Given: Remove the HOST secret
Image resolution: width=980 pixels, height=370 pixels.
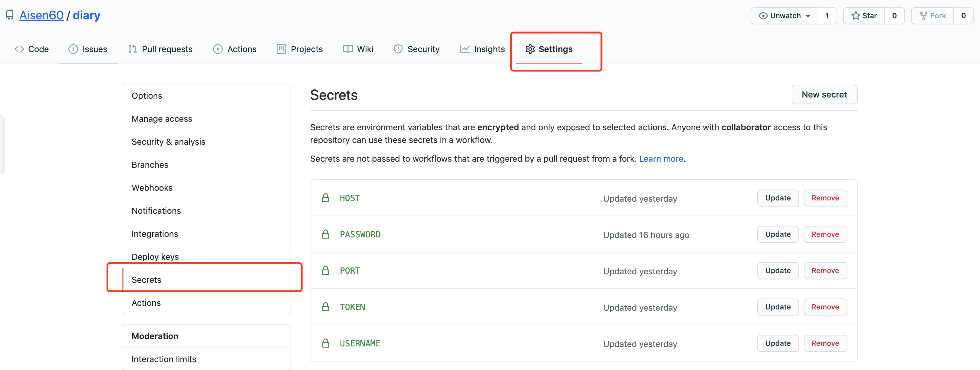Looking at the screenshot, I should pos(825,198).
